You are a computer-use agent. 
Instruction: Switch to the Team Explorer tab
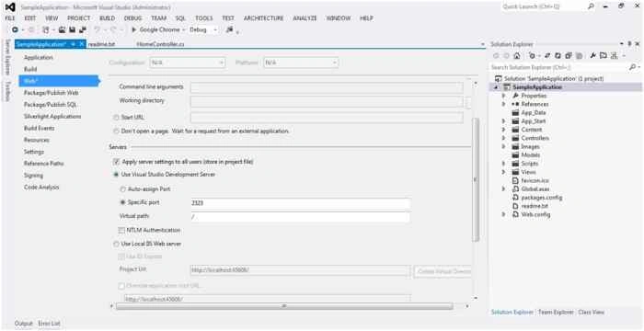click(556, 312)
